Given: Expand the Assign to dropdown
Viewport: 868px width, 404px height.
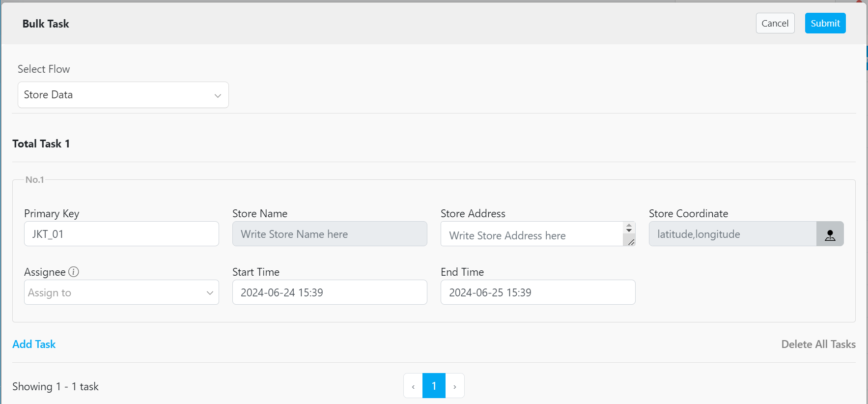Looking at the screenshot, I should pos(121,292).
